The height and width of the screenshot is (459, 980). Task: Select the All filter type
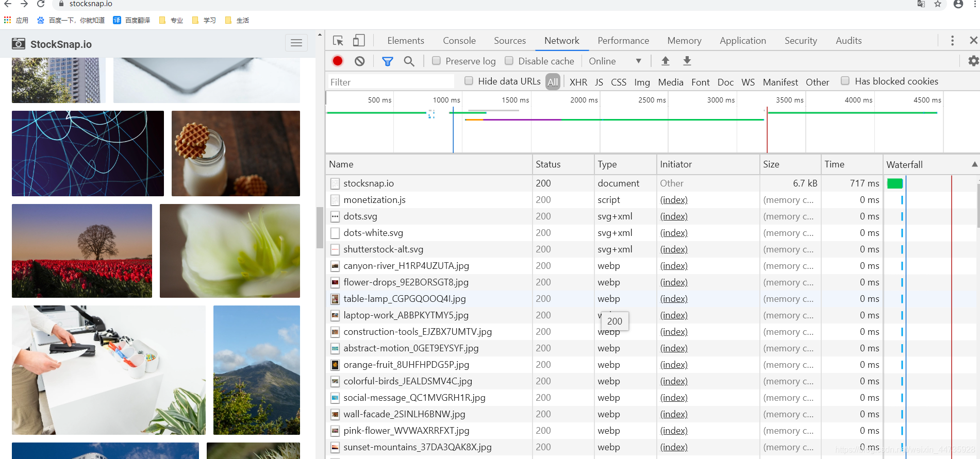pyautogui.click(x=553, y=82)
